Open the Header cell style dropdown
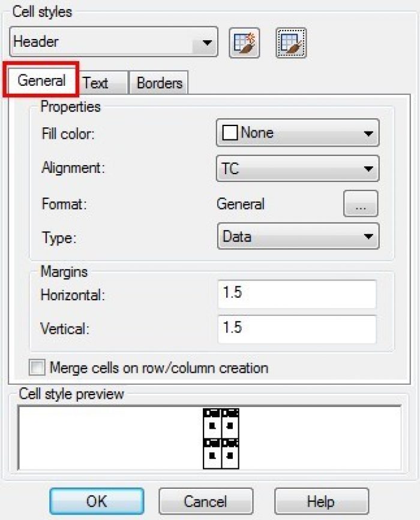The image size is (420, 520). click(x=114, y=42)
